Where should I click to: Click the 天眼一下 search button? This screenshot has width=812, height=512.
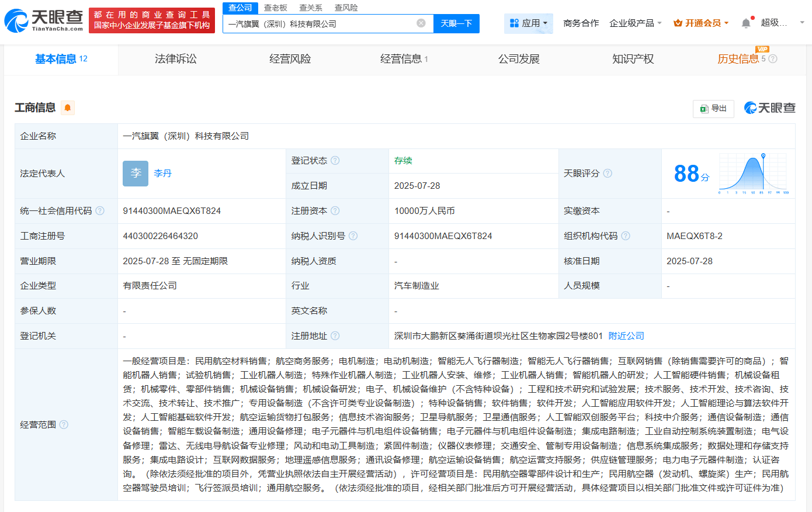coord(457,23)
